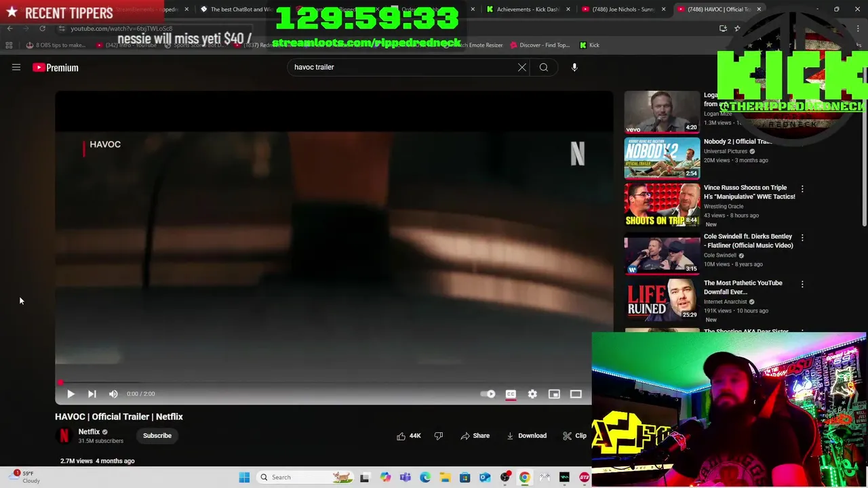This screenshot has width=868, height=488.
Task: Launch Microsoft Edge from the taskbar
Action: pos(425,477)
